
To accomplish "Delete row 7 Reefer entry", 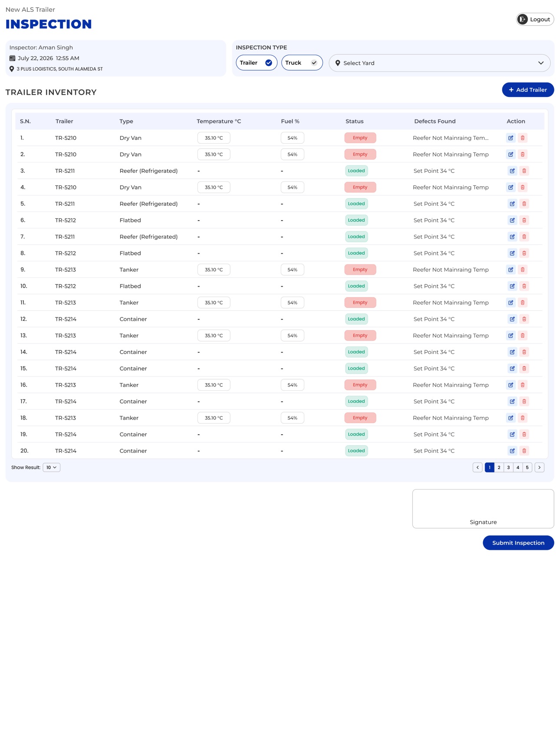I will (524, 237).
